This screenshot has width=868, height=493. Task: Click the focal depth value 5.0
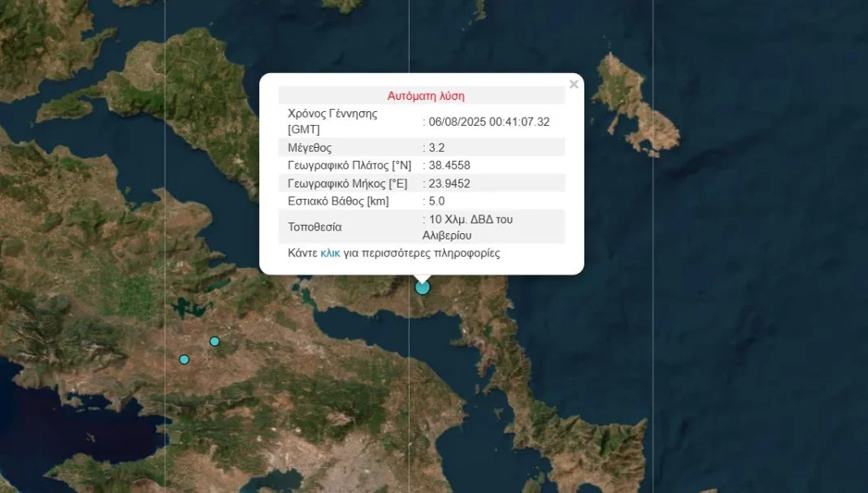[437, 201]
